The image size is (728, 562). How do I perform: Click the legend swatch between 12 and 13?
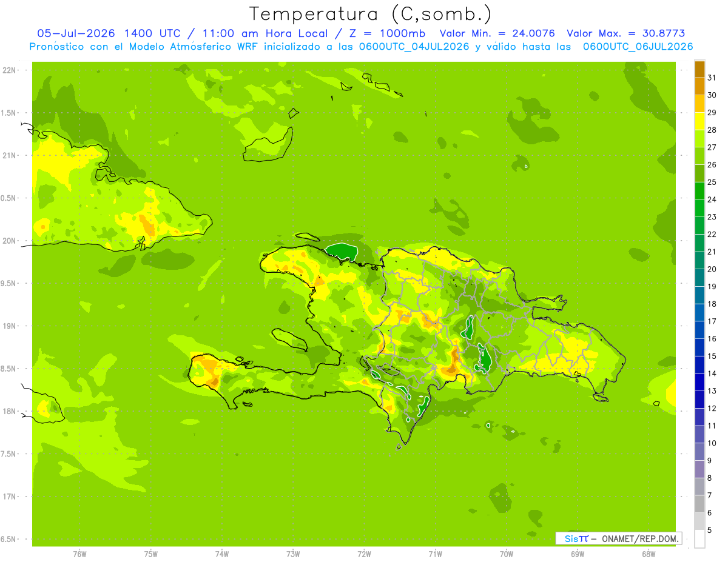[699, 400]
